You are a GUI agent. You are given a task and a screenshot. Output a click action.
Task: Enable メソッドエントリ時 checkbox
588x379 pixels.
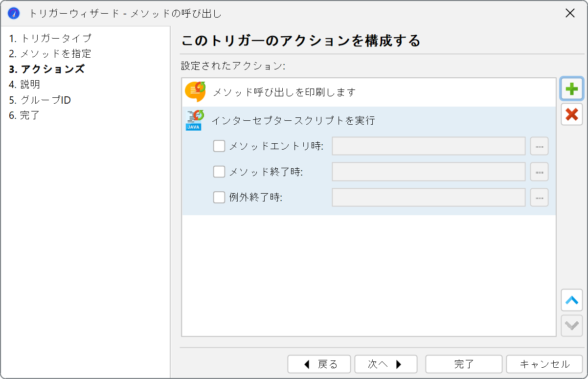click(219, 146)
